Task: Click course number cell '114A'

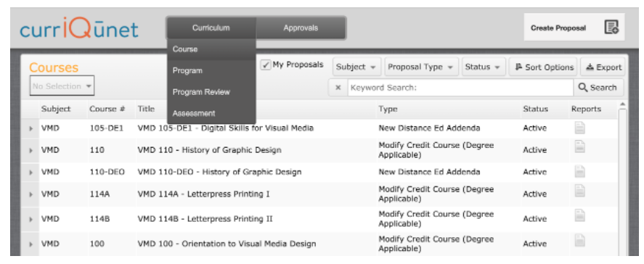Action: (99, 194)
